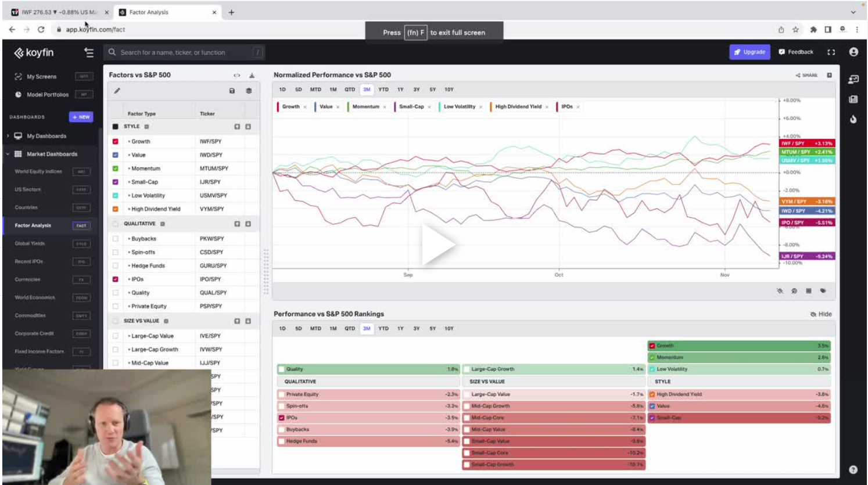Select all STYLE factors plus icon
This screenshot has height=485, width=868.
click(x=237, y=127)
